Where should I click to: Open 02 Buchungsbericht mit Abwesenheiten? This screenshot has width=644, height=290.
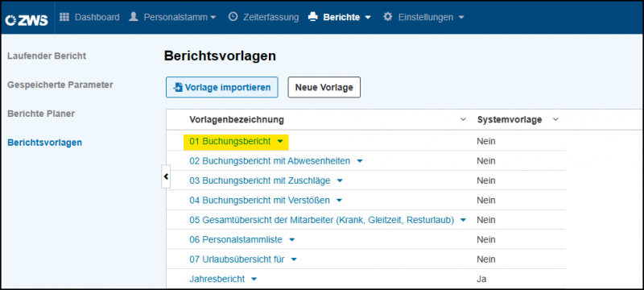(270, 161)
